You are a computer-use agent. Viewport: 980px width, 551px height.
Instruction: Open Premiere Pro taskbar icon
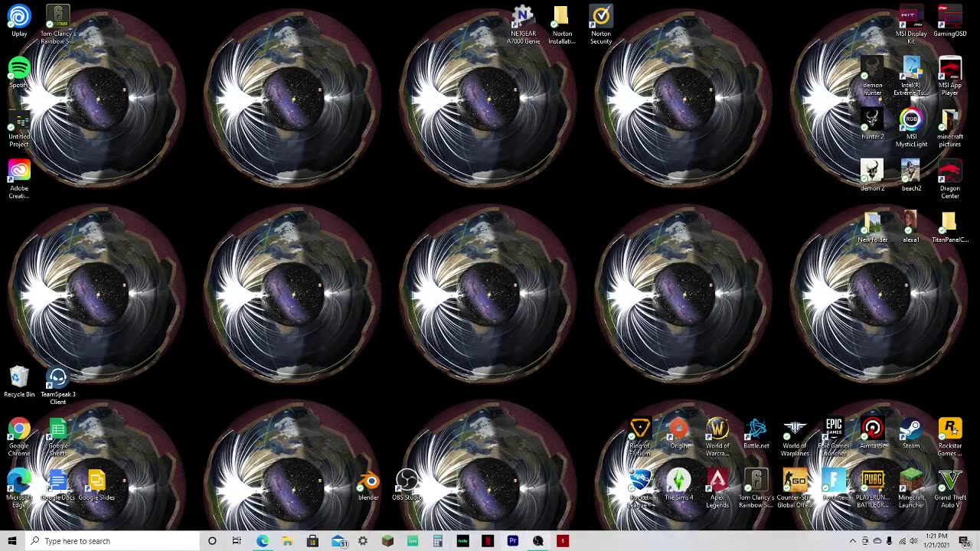pyautogui.click(x=513, y=541)
